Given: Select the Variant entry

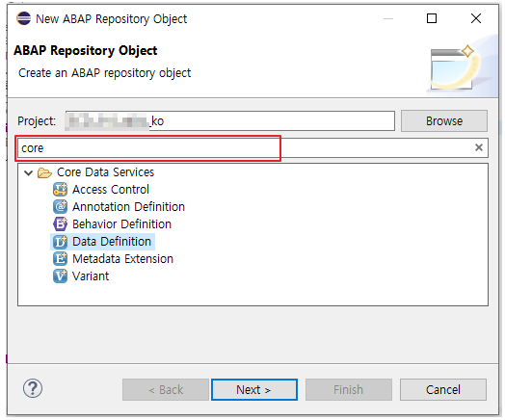Looking at the screenshot, I should (91, 276).
